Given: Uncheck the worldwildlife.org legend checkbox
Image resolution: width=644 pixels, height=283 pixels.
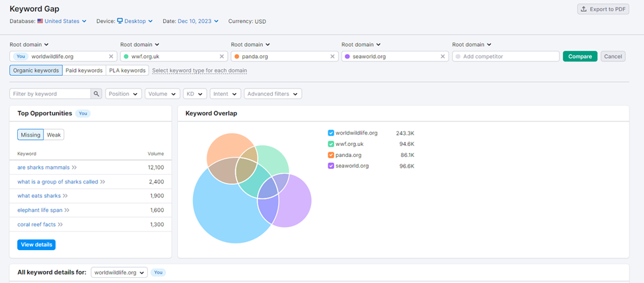Looking at the screenshot, I should 331,133.
